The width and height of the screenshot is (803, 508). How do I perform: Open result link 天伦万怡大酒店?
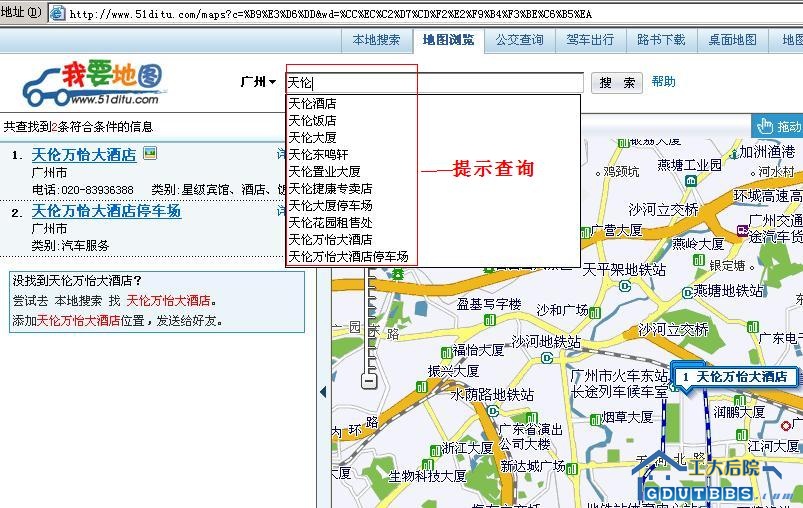[x=84, y=155]
